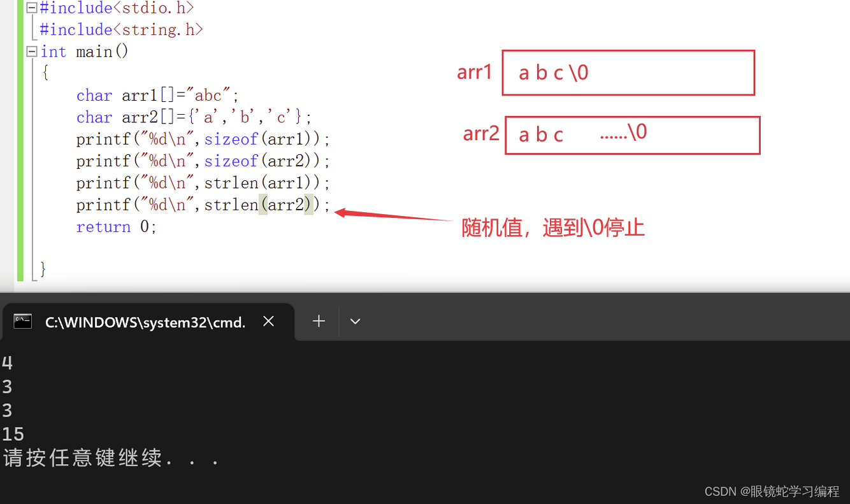Screen dimensions: 850x504
Task: Click the #include<string.h> line
Action: click(x=121, y=29)
